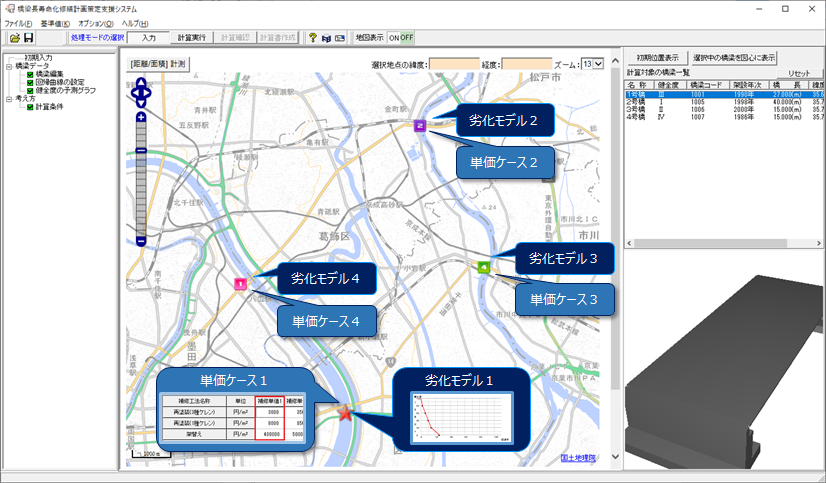826x483 pixels.
Task: Select the 1号橋 row in bridge list
Action: point(725,94)
